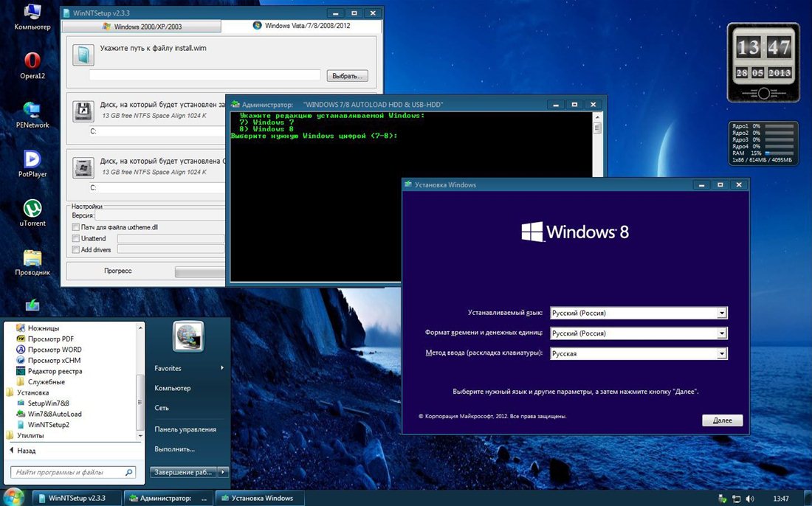Viewport: 812px width, 506px height.
Task: Click the search magnifier icon in Start menu
Action: click(x=129, y=472)
